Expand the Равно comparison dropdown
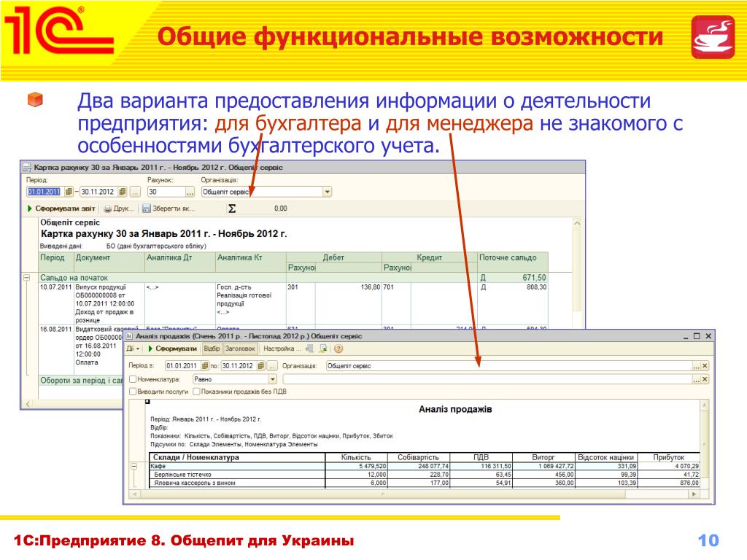This screenshot has width=747, height=560. pyautogui.click(x=273, y=379)
